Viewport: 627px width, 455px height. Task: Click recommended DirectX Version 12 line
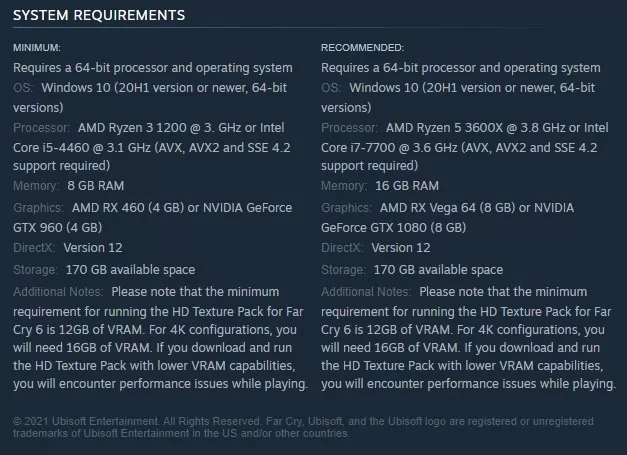coord(375,247)
